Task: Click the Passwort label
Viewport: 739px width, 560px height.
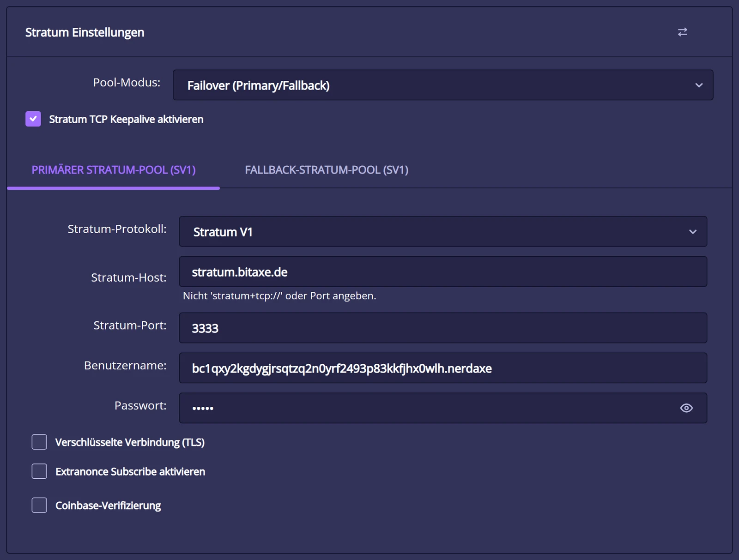Action: pos(140,406)
